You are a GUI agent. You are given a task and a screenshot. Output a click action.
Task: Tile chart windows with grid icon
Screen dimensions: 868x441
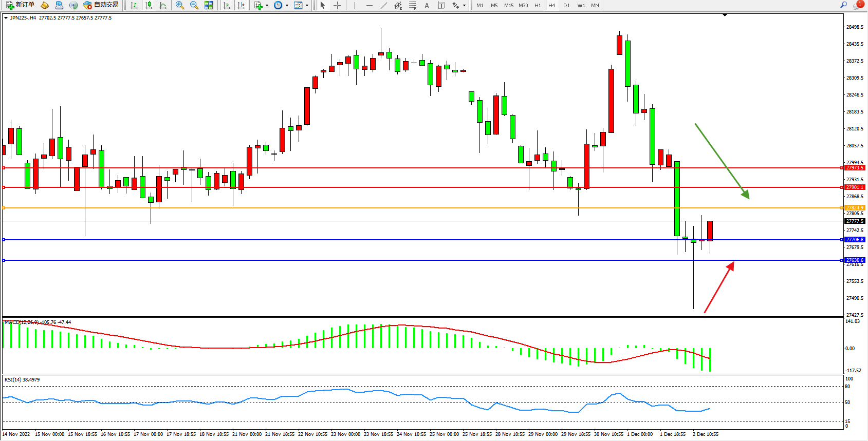pos(209,5)
